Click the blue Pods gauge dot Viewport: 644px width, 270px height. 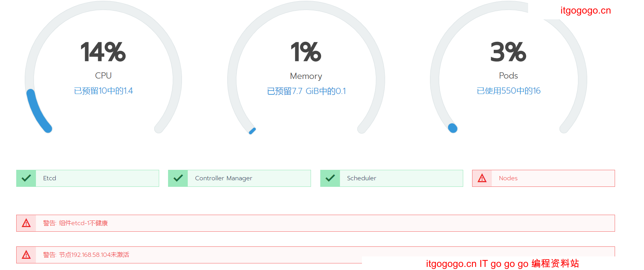(452, 128)
